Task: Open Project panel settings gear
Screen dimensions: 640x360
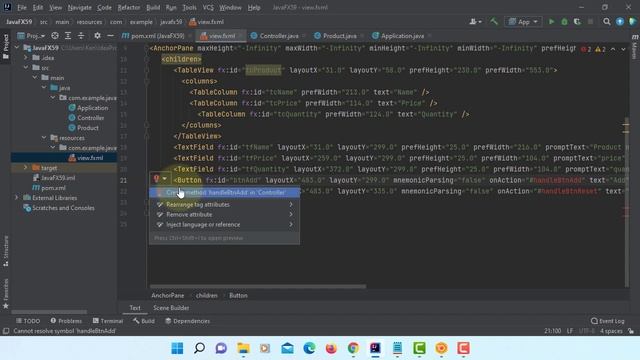Action: coord(97,36)
